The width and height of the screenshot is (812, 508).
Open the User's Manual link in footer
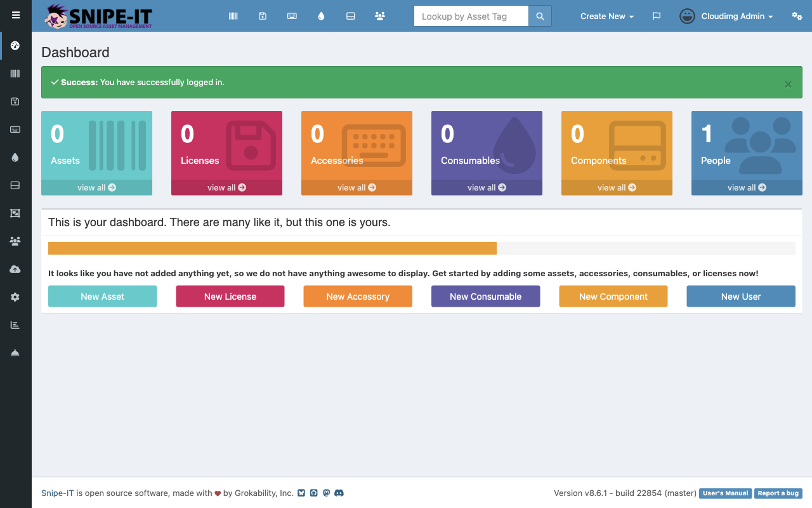coord(726,493)
